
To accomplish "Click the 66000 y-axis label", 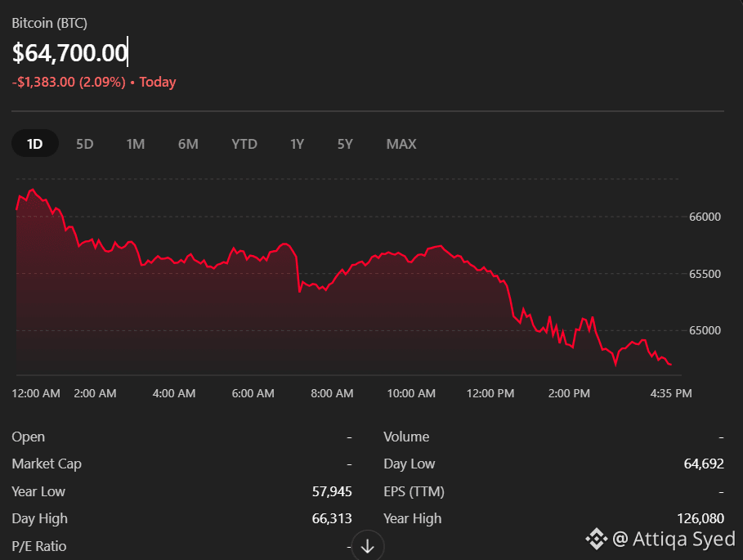I will click(x=705, y=217).
